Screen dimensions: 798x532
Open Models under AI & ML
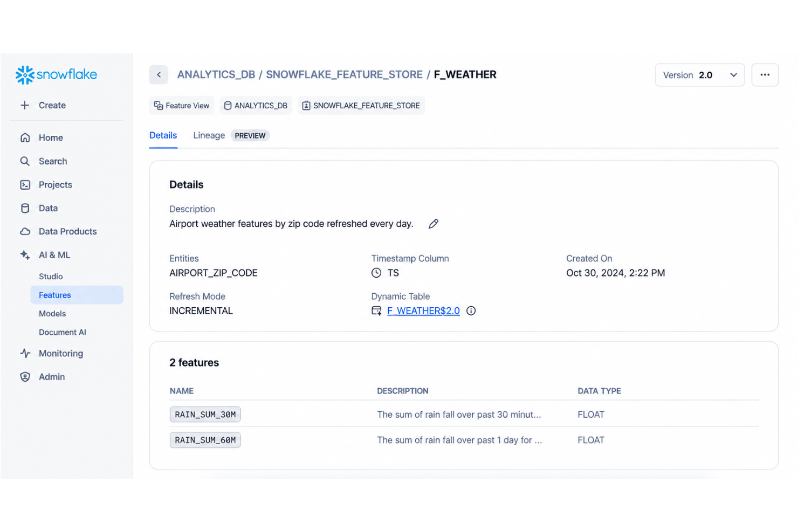(52, 314)
